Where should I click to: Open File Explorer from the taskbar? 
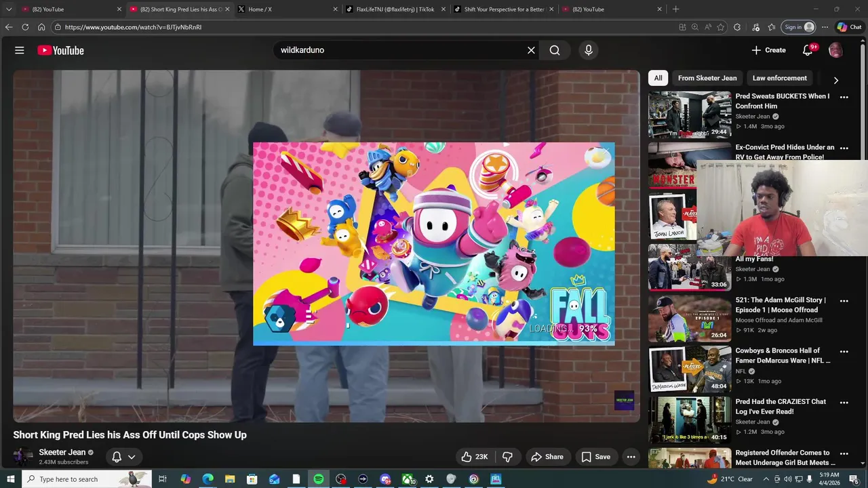coord(230,479)
